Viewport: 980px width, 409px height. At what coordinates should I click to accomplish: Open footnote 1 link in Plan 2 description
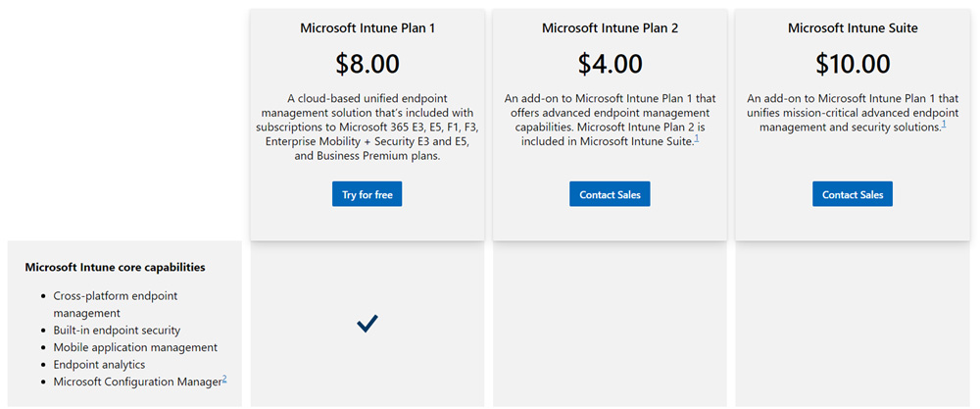coord(696,138)
